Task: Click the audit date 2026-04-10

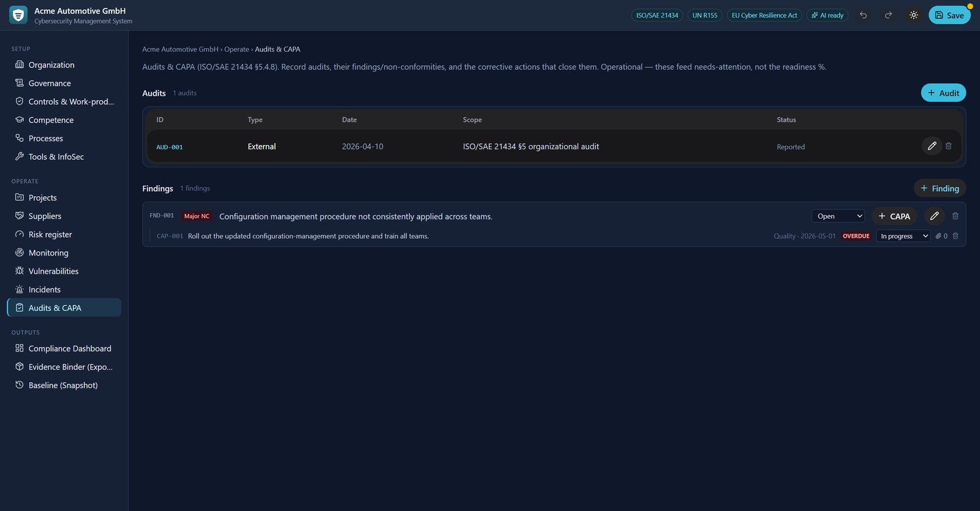Action: click(x=363, y=146)
